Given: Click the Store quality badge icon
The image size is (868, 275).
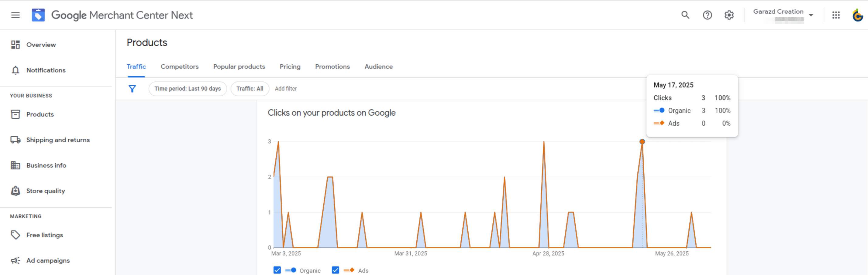Looking at the screenshot, I should [15, 191].
